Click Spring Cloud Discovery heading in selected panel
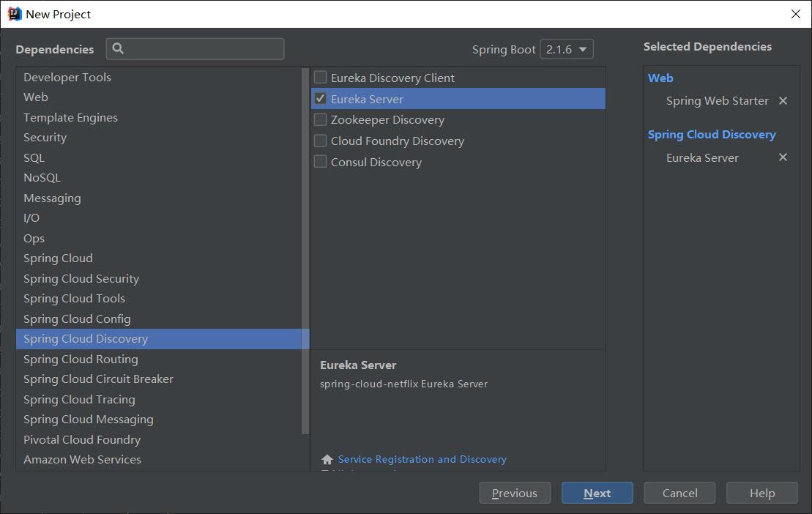Viewport: 812px width, 514px height. [712, 135]
